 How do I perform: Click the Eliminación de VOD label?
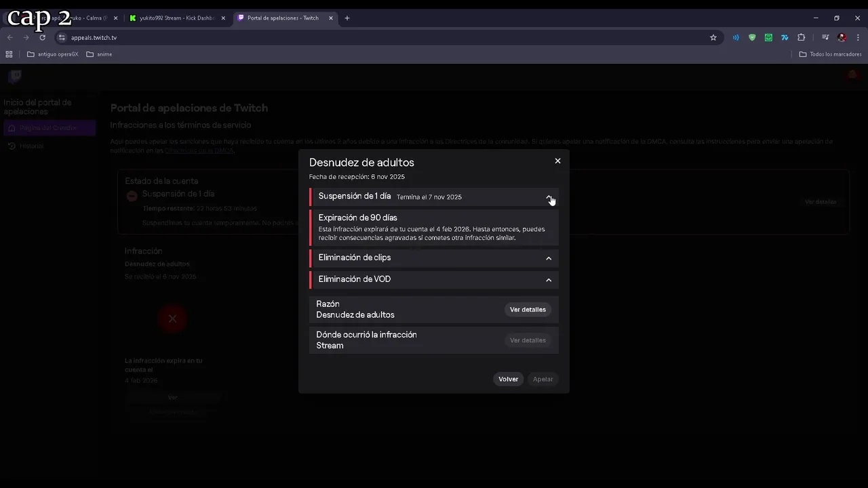tap(355, 279)
